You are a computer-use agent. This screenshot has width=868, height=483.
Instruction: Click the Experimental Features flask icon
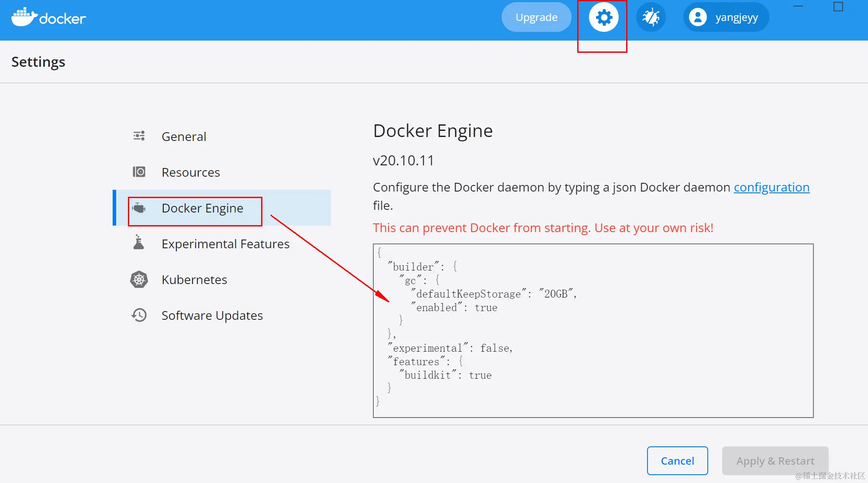139,243
